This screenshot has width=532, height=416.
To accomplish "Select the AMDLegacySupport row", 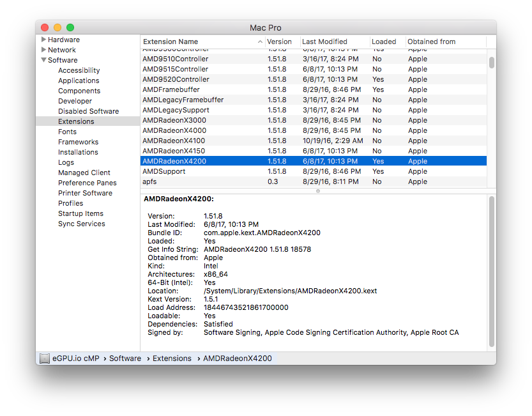I will coord(314,110).
